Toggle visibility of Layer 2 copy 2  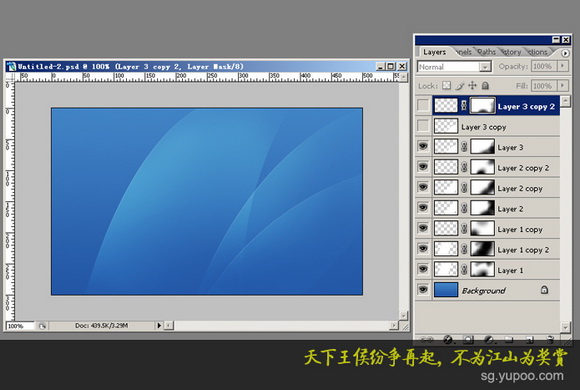(423, 167)
